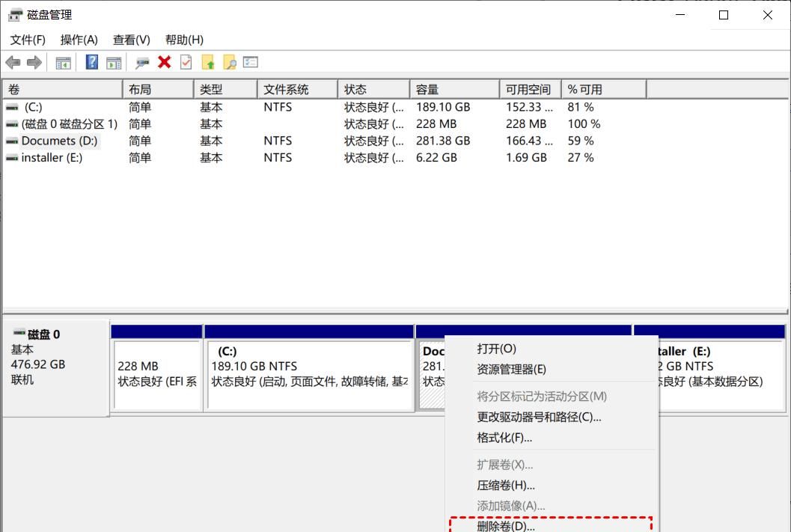791x532 pixels.
Task: Click the red X delete icon
Action: point(165,63)
